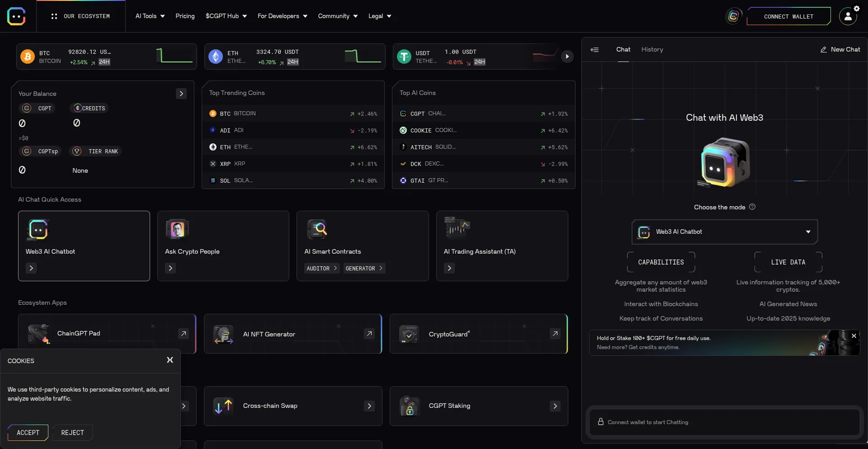Viewport: 868px width, 449px height.
Task: Open AI NFT Generator external link arrow
Action: click(369, 334)
